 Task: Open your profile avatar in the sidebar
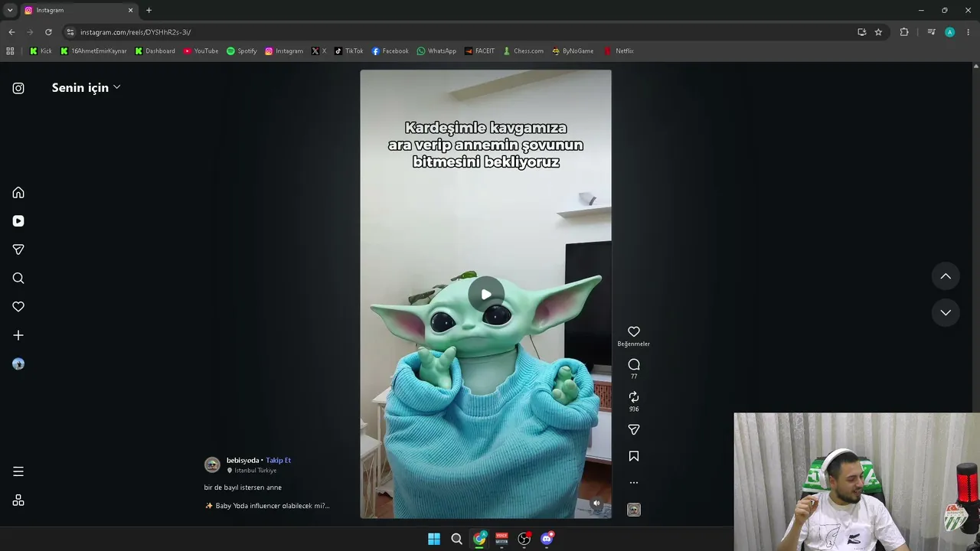(x=18, y=364)
